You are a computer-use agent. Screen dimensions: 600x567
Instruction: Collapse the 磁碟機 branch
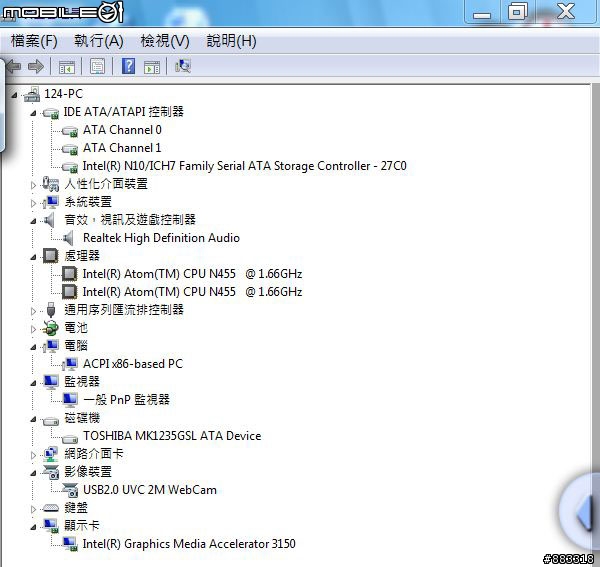point(33,419)
